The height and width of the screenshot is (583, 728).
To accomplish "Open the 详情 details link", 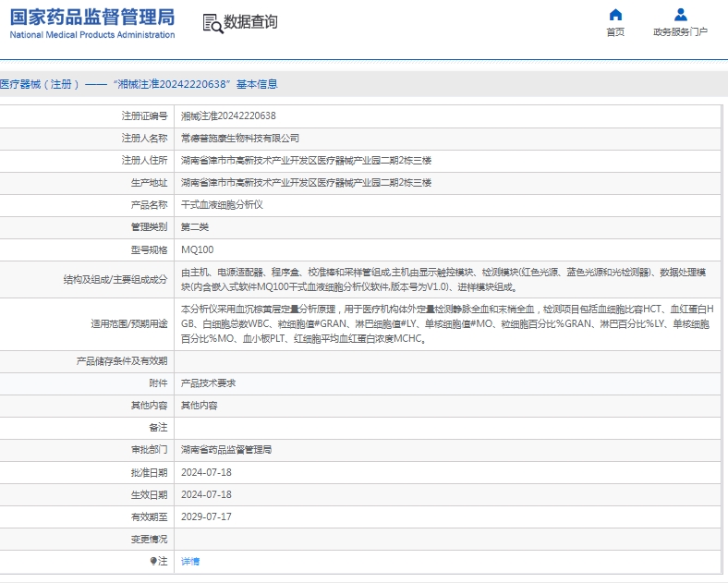I will point(190,561).
